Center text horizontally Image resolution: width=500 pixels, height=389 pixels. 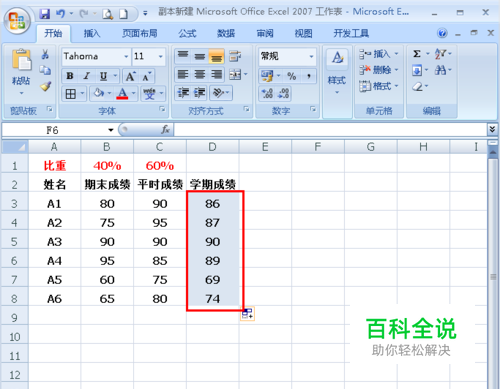coord(200,75)
